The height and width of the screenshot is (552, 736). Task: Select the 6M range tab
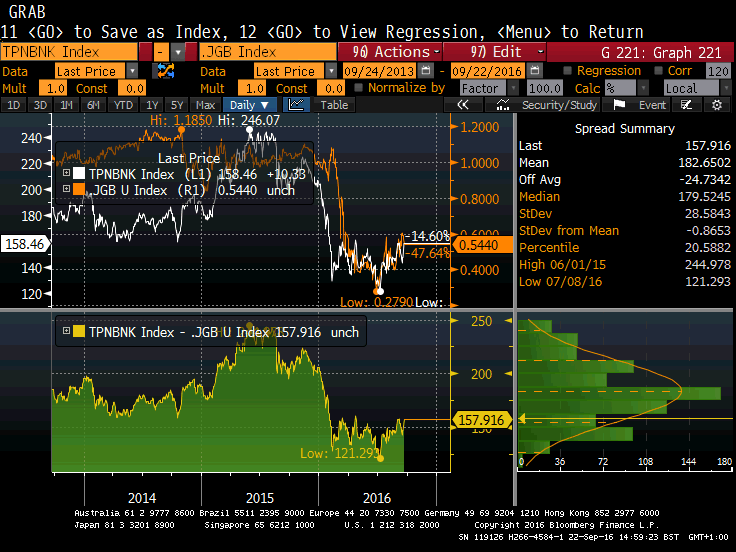tap(93, 105)
